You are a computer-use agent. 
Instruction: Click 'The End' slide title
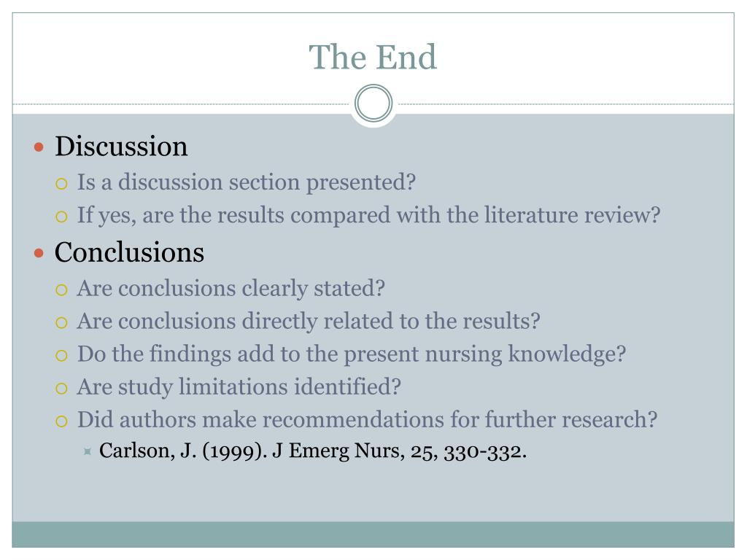point(373,57)
